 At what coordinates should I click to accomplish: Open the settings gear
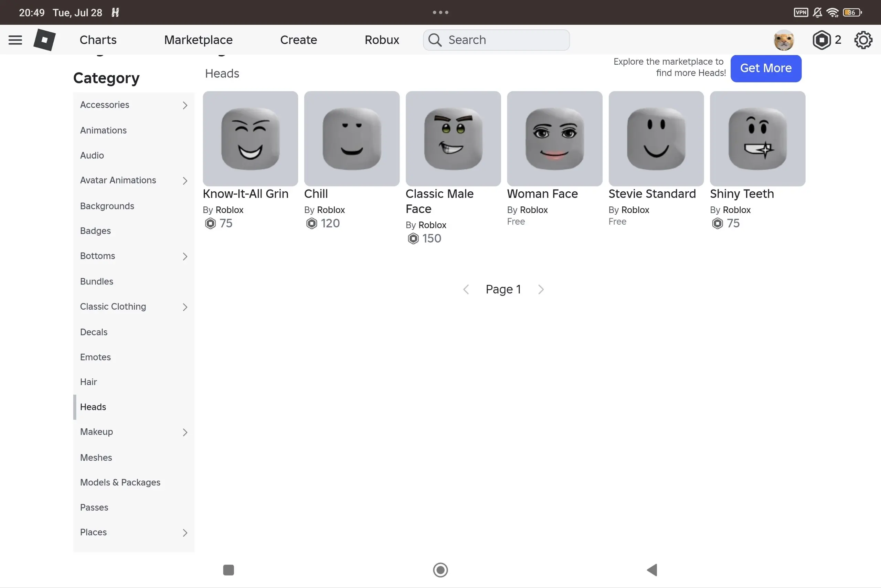click(863, 40)
